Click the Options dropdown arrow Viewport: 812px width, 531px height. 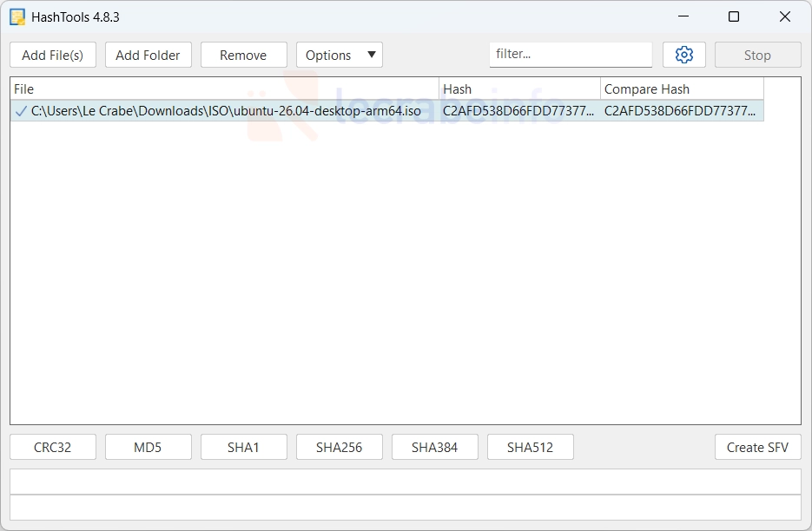pos(372,55)
